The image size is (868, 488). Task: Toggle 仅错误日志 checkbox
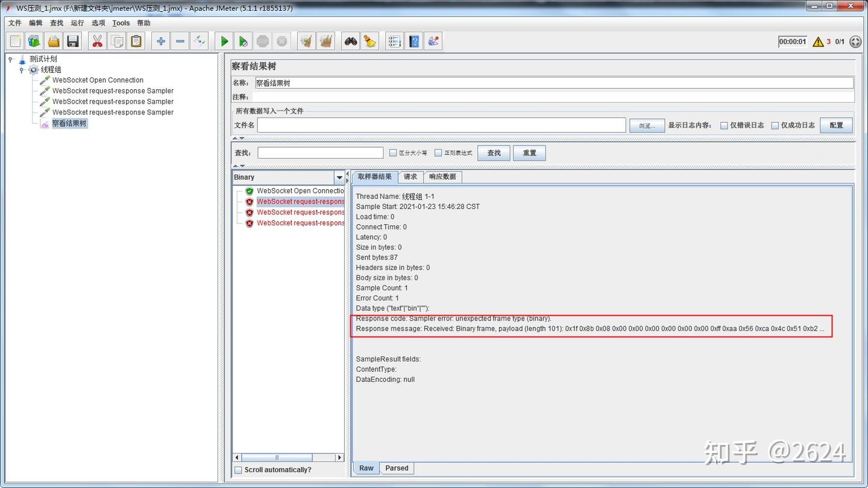tap(725, 125)
